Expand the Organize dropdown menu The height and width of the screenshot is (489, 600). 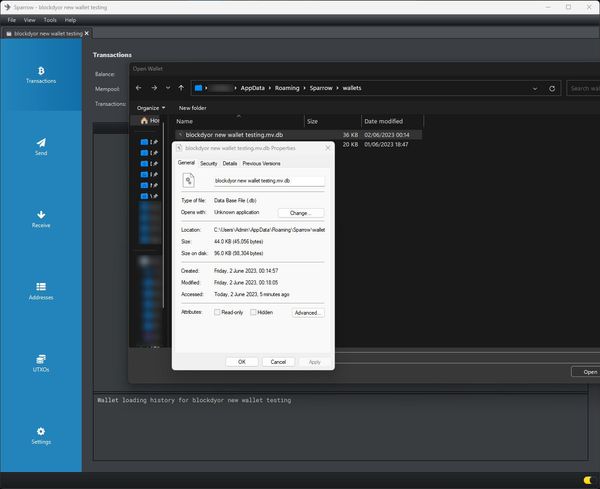151,107
